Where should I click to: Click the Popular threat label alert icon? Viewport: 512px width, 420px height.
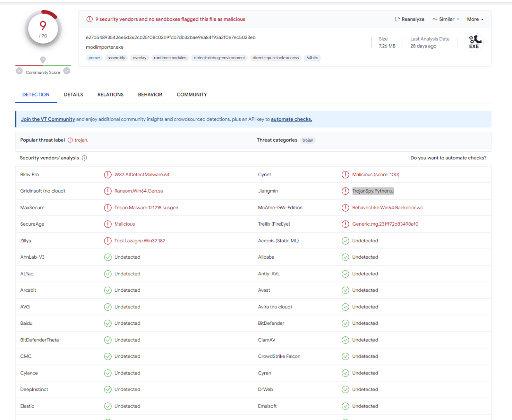(70, 140)
